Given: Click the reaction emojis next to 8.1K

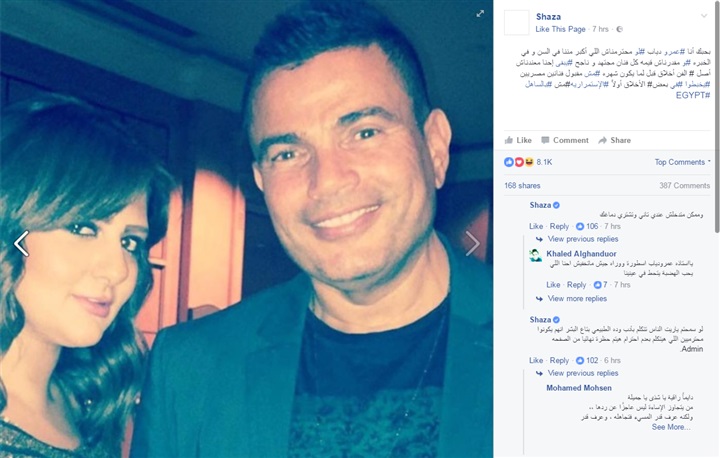Looking at the screenshot, I should click(x=518, y=162).
